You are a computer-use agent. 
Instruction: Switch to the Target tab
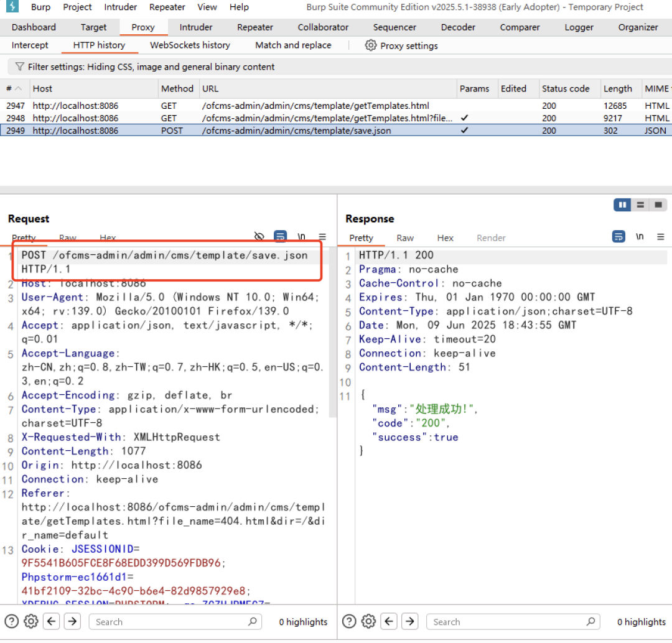pyautogui.click(x=93, y=27)
